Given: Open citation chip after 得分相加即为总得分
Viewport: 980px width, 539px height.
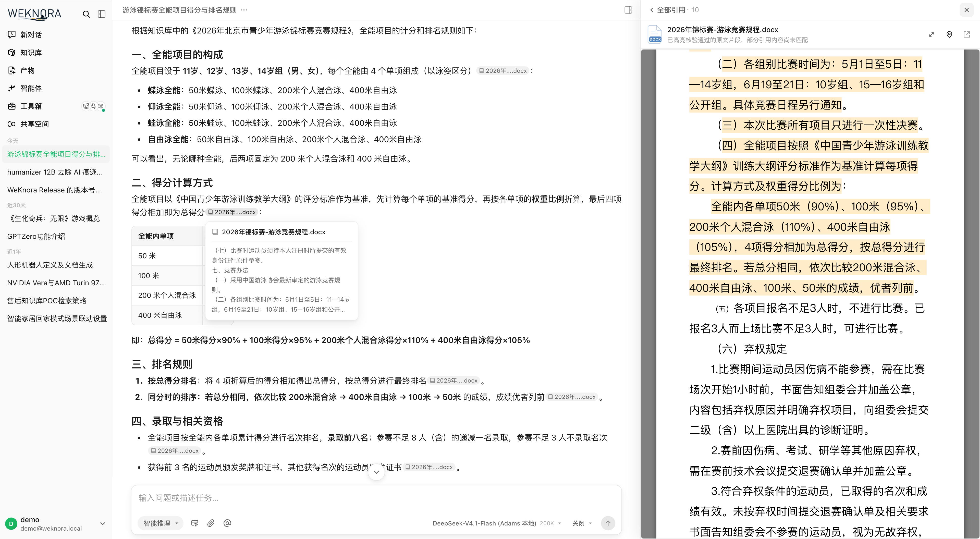Looking at the screenshot, I should coord(232,212).
